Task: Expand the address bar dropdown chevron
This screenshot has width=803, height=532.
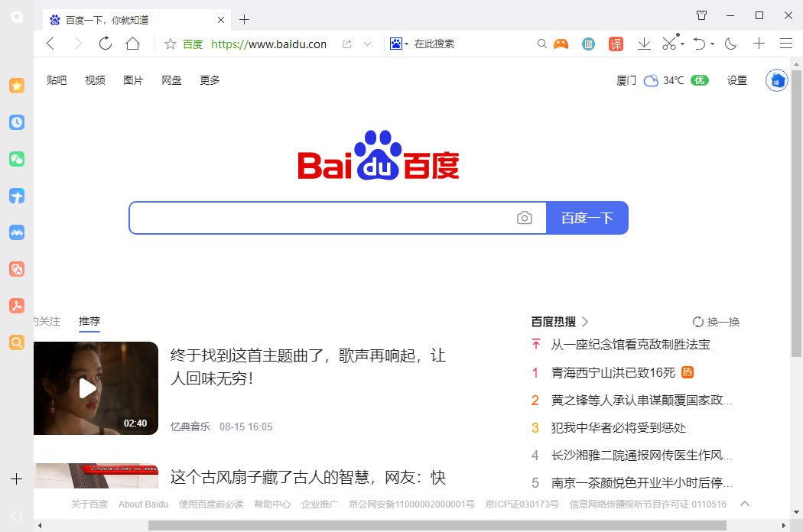Action: (367, 44)
